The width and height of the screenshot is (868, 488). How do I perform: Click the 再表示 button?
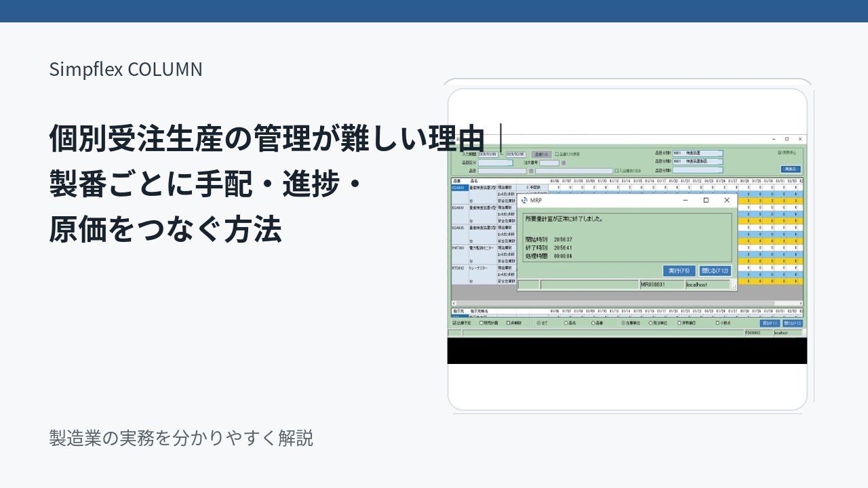click(x=791, y=169)
